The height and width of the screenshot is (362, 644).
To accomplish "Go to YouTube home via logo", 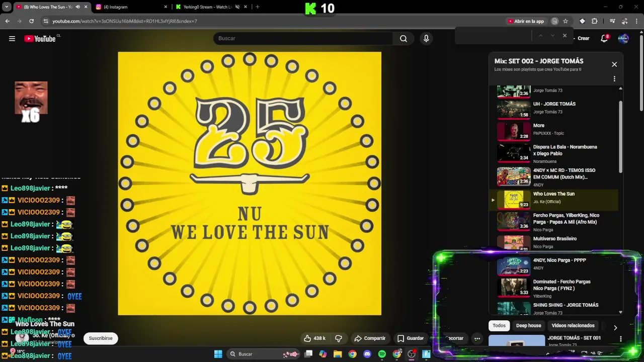I will (x=40, y=39).
